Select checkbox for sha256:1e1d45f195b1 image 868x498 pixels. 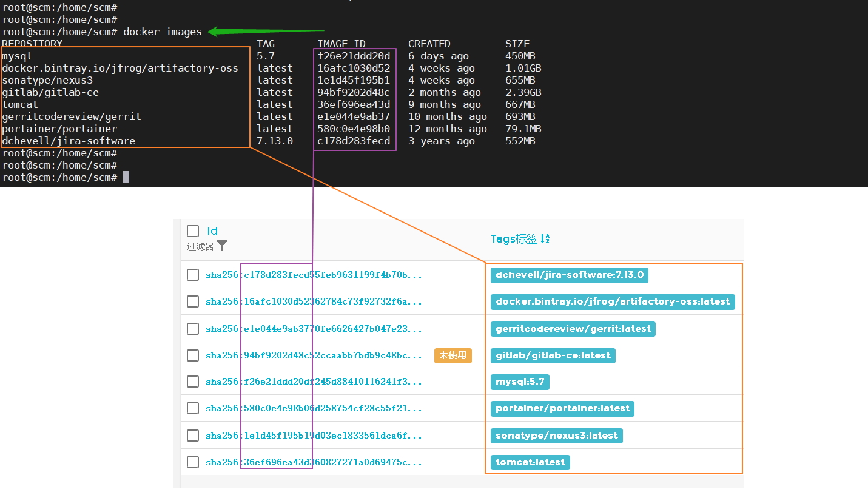193,436
